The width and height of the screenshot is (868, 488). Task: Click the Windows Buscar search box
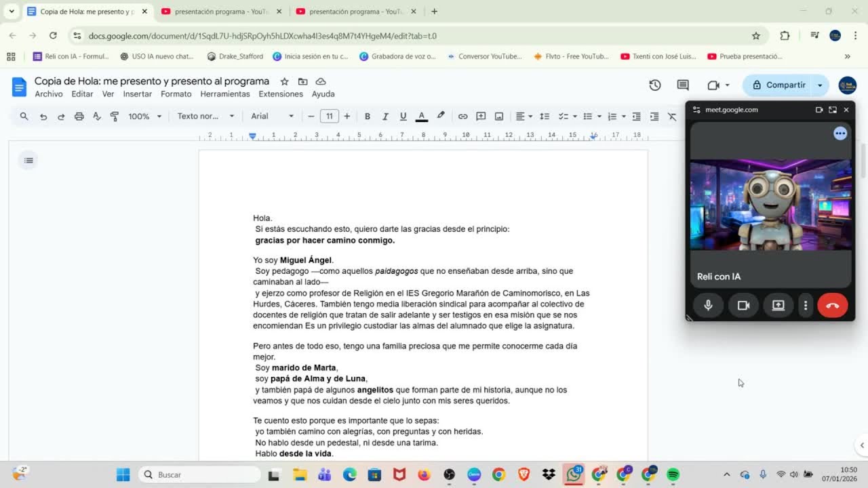tap(200, 474)
